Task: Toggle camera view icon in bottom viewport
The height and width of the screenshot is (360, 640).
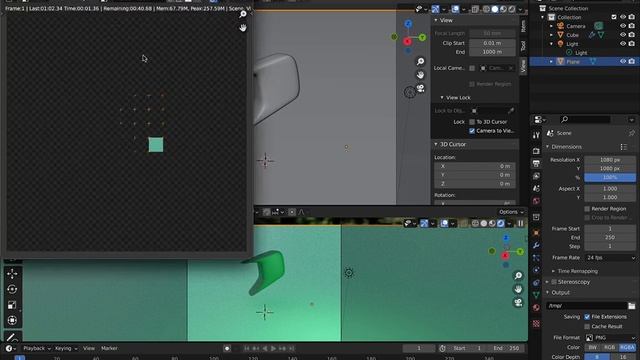Action: tap(518, 303)
